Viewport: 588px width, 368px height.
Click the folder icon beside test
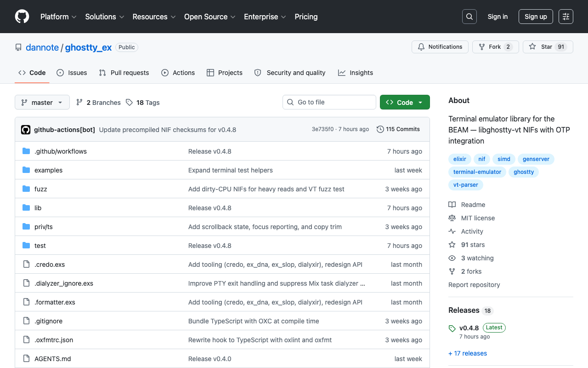pyautogui.click(x=26, y=246)
